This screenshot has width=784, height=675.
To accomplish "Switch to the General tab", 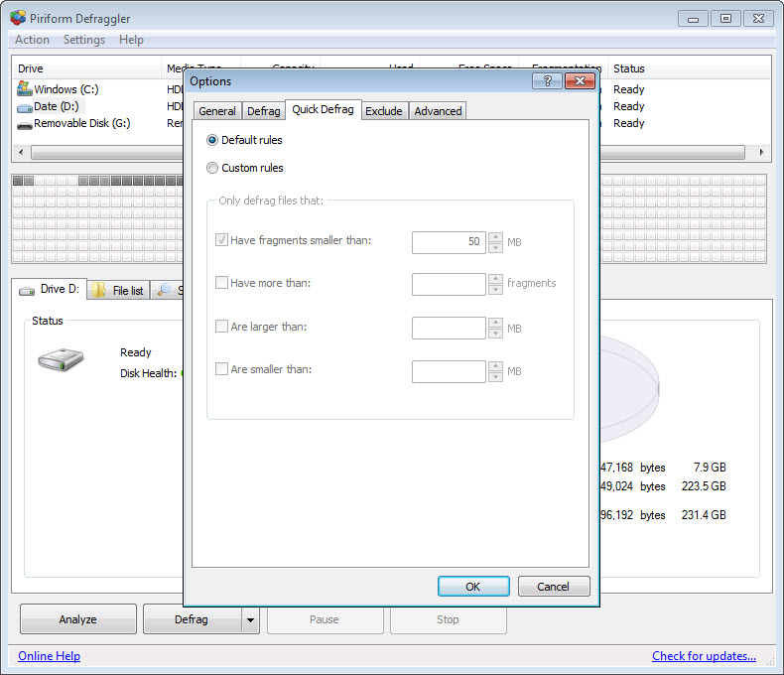I will [x=217, y=111].
